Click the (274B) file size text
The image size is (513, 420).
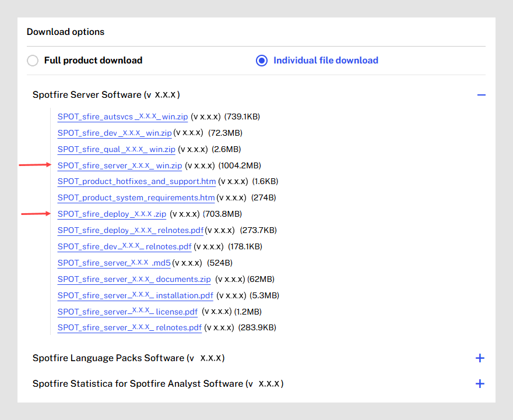(263, 197)
